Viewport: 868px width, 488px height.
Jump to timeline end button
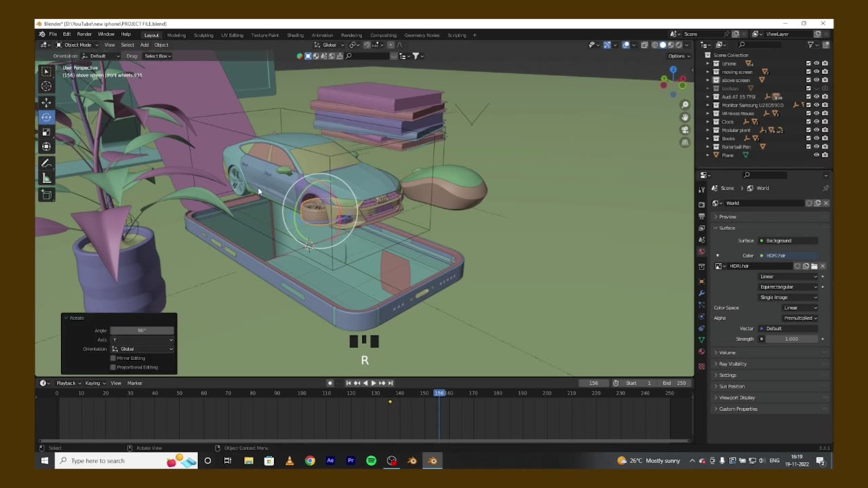click(390, 383)
